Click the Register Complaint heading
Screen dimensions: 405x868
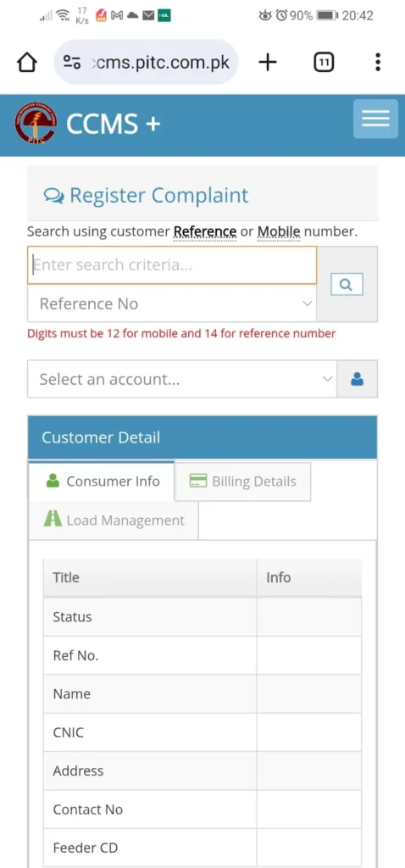click(x=158, y=196)
